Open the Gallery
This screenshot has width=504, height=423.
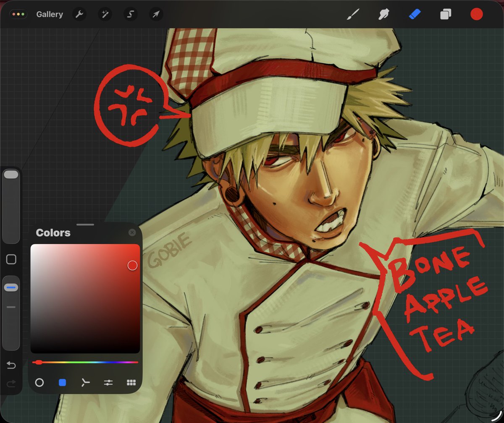click(x=50, y=14)
